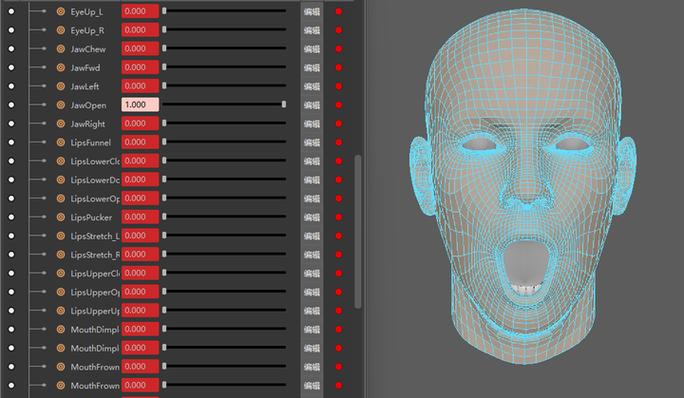Screen dimensions: 684x398
Task: Toggle visibility dot of EyeUp_R row
Action: coord(11,31)
